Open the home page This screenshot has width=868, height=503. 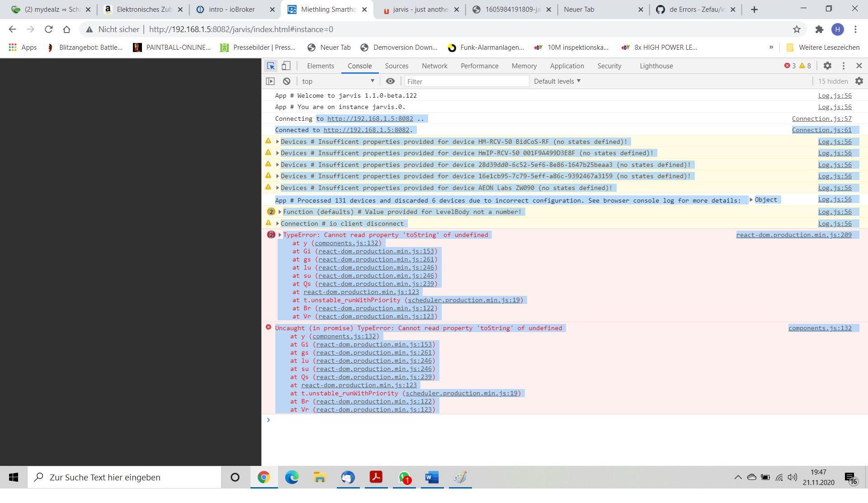[x=66, y=29]
